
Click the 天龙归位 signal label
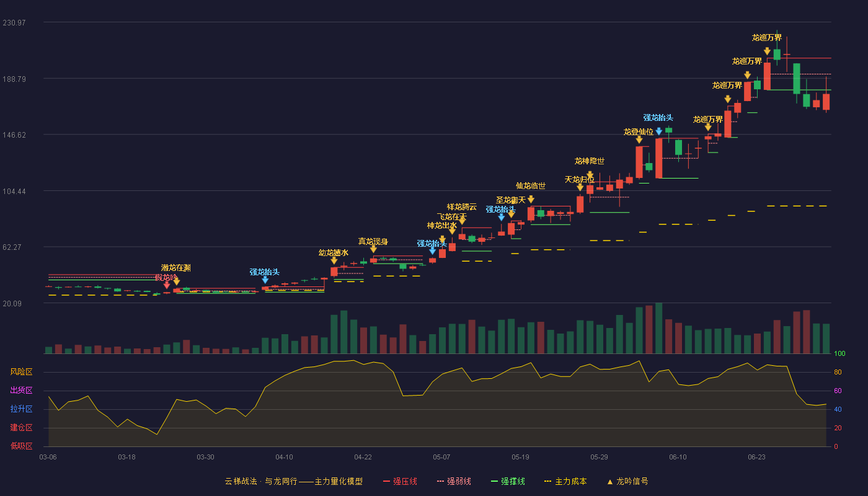coord(580,179)
